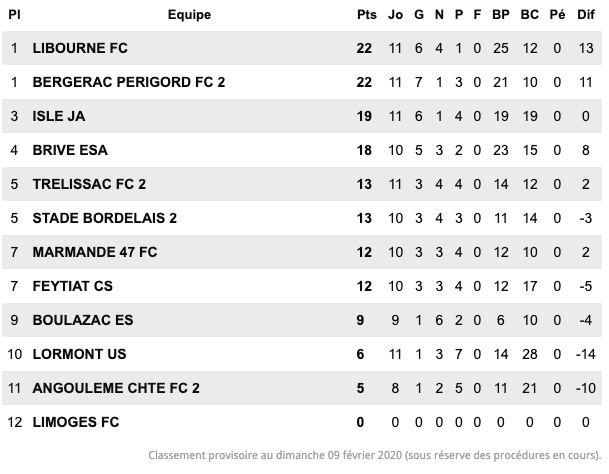The image size is (609, 474).
Task: Click the Equipe column header
Action: [189, 15]
